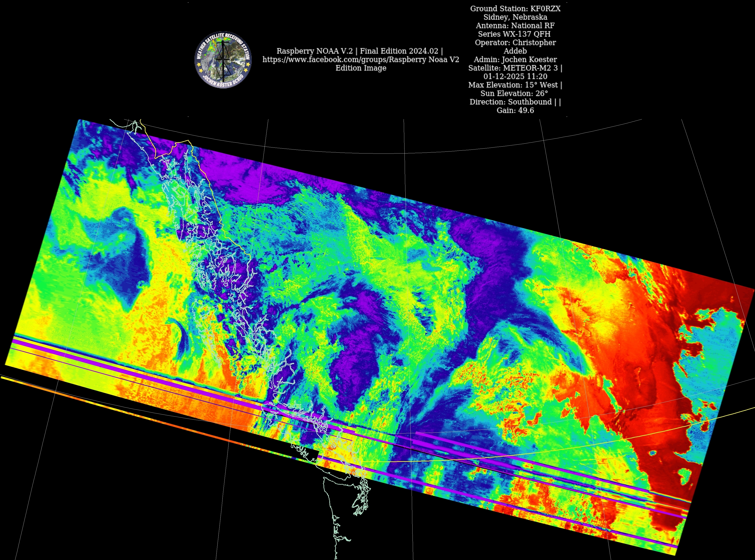Viewport: 755px width, 560px height.
Task: Select the 'Series WX-137 QFH' text
Action: click(x=514, y=34)
